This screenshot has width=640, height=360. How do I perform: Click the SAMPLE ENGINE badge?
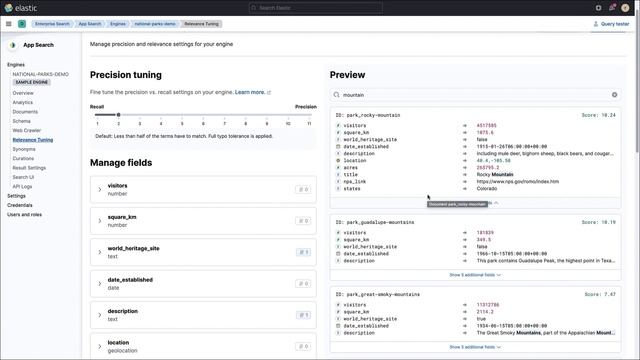[x=32, y=82]
